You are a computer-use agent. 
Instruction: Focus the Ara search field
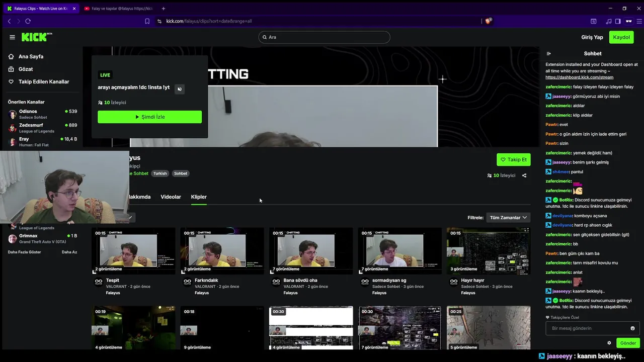(325, 37)
